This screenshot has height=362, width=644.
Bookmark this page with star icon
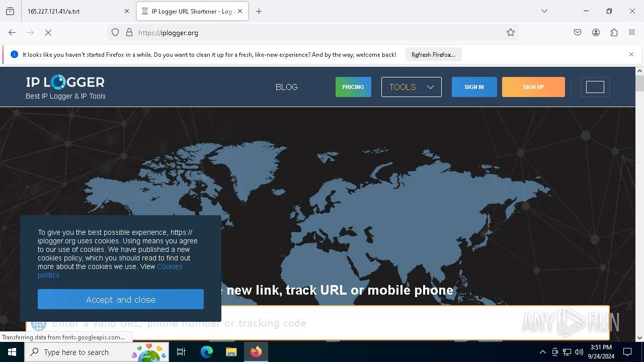[511, 33]
